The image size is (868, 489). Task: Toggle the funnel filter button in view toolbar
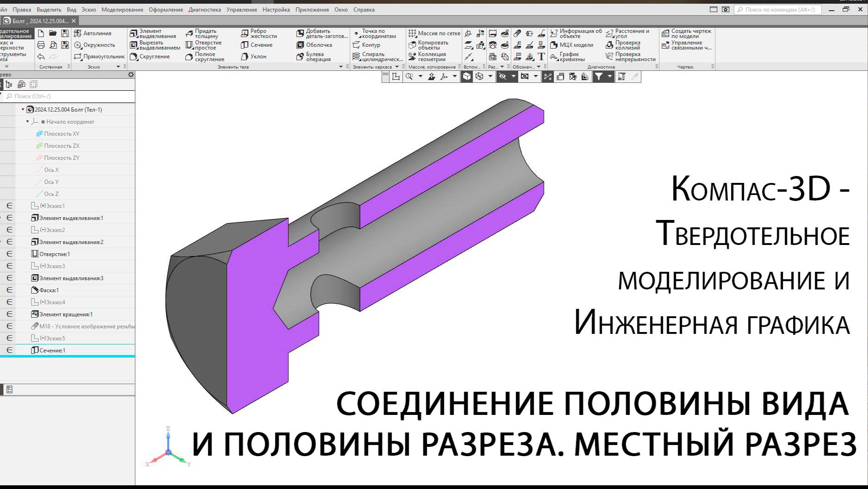pos(599,76)
